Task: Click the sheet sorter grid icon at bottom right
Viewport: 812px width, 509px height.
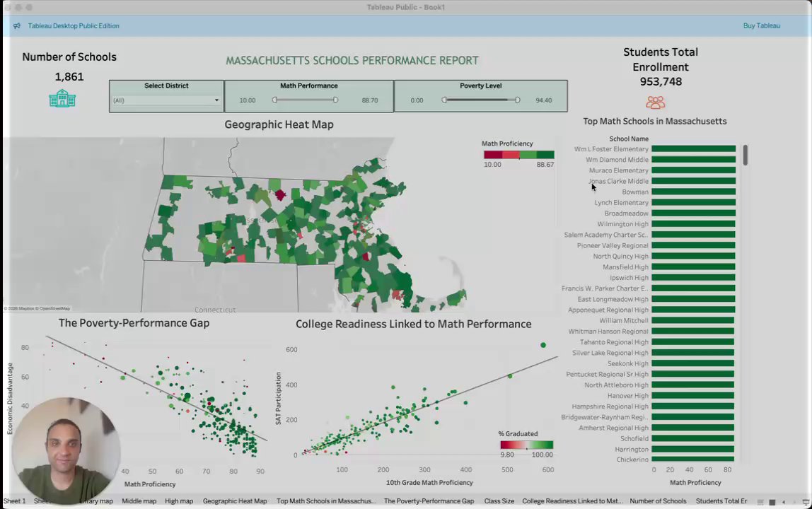Action: (772, 502)
